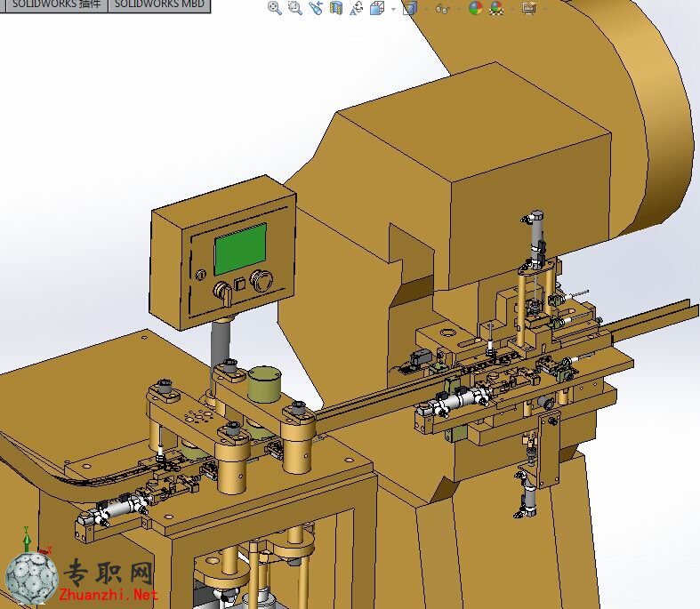Click the red X axis of triad
Viewport: 700px width, 609px height.
(44, 551)
